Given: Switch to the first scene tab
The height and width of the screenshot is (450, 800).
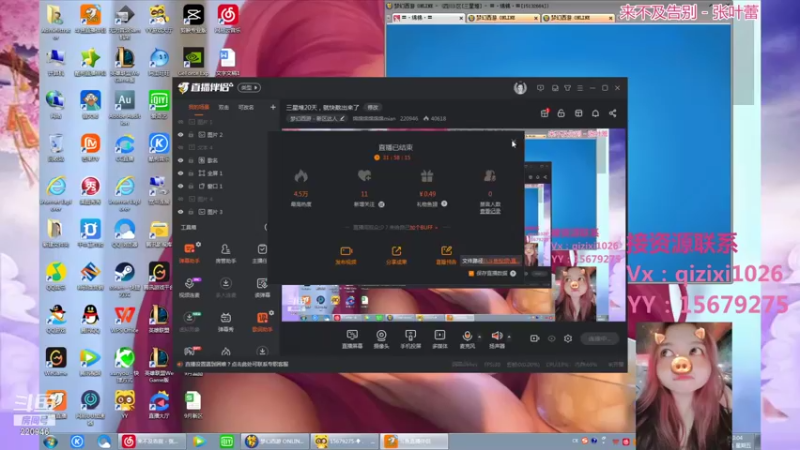Looking at the screenshot, I should pyautogui.click(x=199, y=107).
